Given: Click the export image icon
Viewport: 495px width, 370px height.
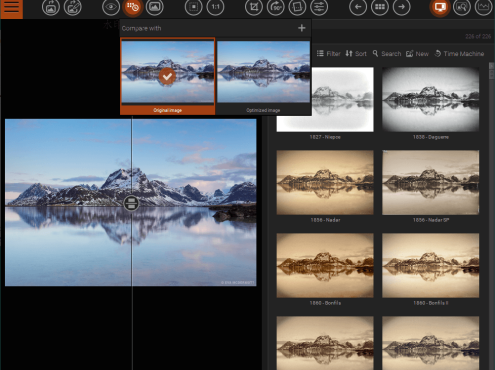Looking at the screenshot, I should click(x=51, y=7).
